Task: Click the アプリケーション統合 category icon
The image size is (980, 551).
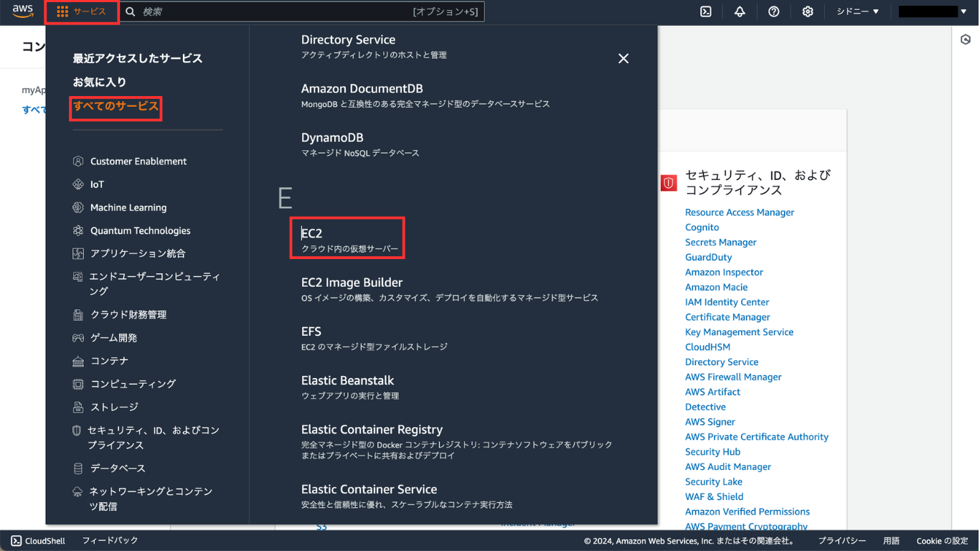Action: (x=78, y=253)
